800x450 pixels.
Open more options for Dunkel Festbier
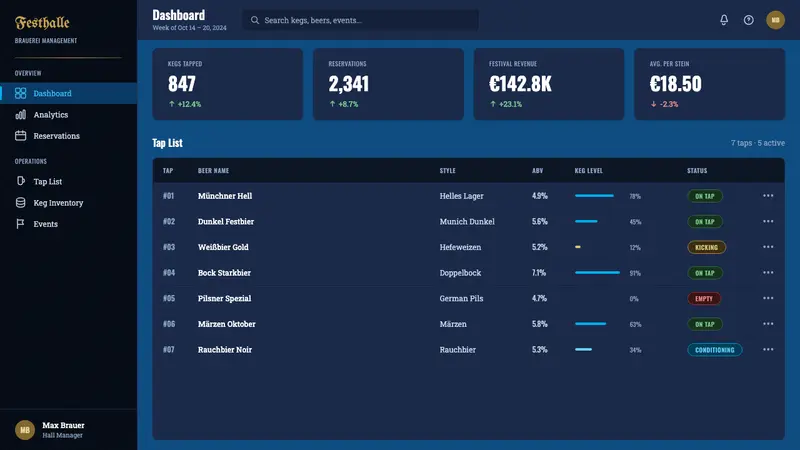768,221
